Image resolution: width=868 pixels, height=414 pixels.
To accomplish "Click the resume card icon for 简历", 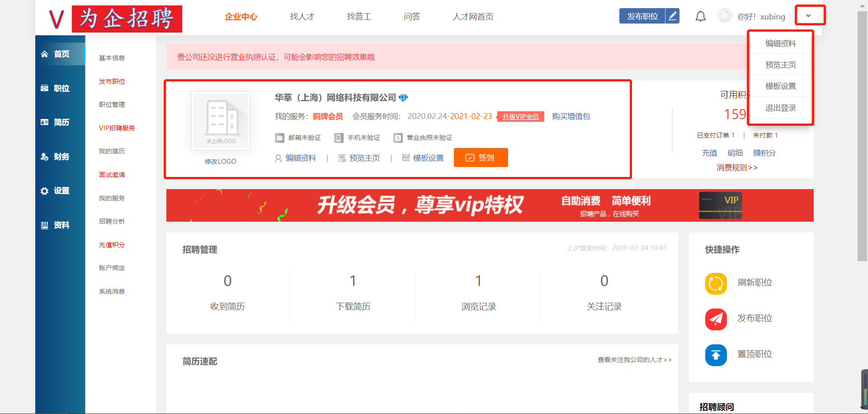I will tap(44, 122).
